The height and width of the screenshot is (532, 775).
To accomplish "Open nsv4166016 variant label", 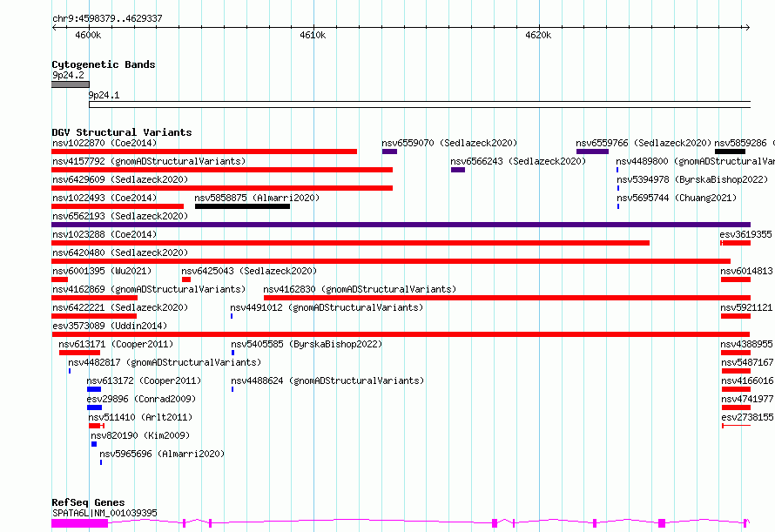I will [x=747, y=380].
